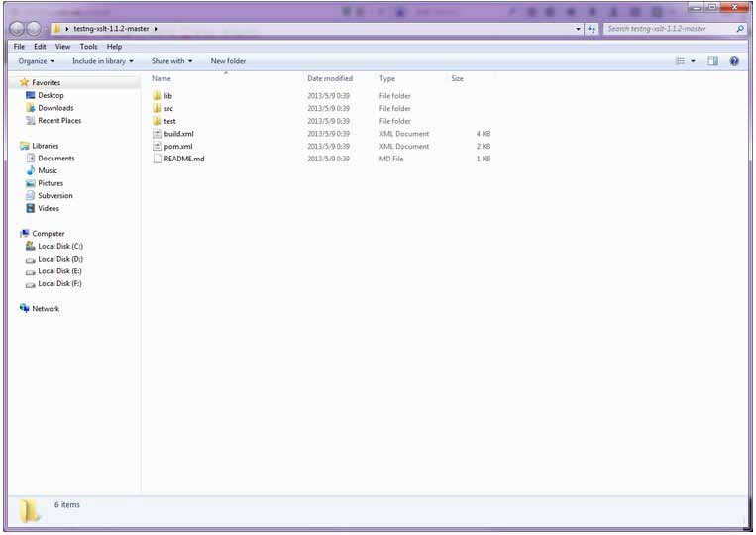Open Help with the question mark icon
The height and width of the screenshot is (535, 756).
click(734, 61)
